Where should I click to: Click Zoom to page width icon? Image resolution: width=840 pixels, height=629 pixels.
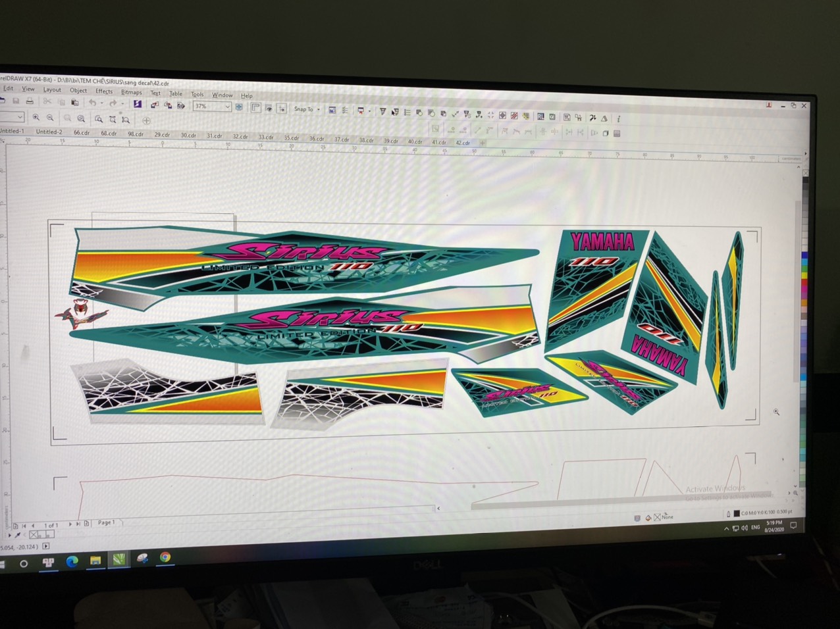tap(113, 119)
